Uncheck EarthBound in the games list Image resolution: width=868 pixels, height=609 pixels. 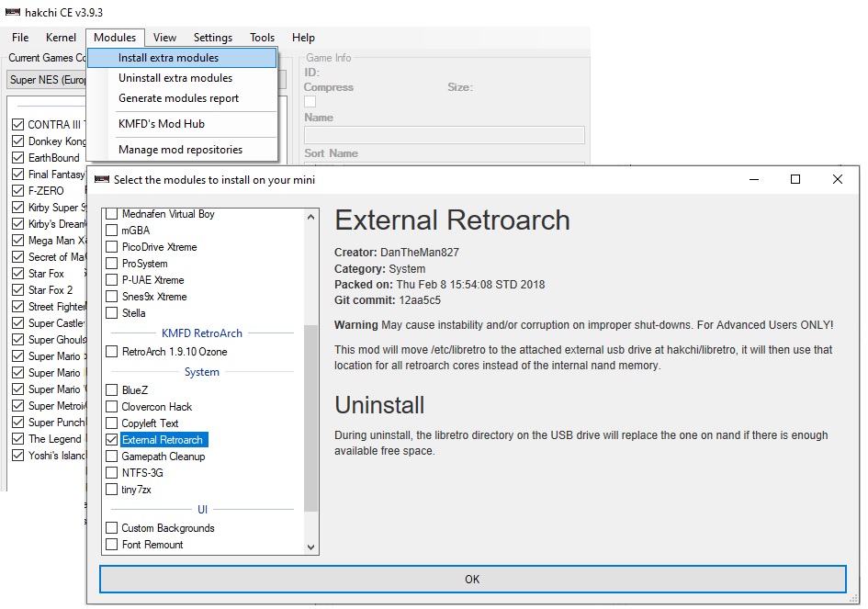pos(18,158)
